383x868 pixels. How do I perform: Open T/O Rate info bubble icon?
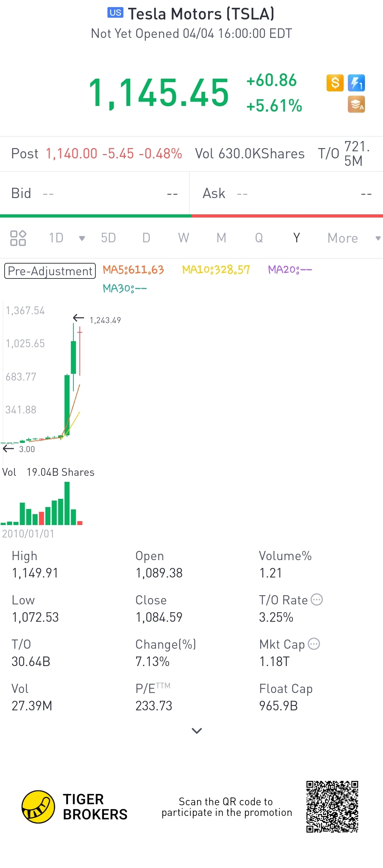[317, 599]
